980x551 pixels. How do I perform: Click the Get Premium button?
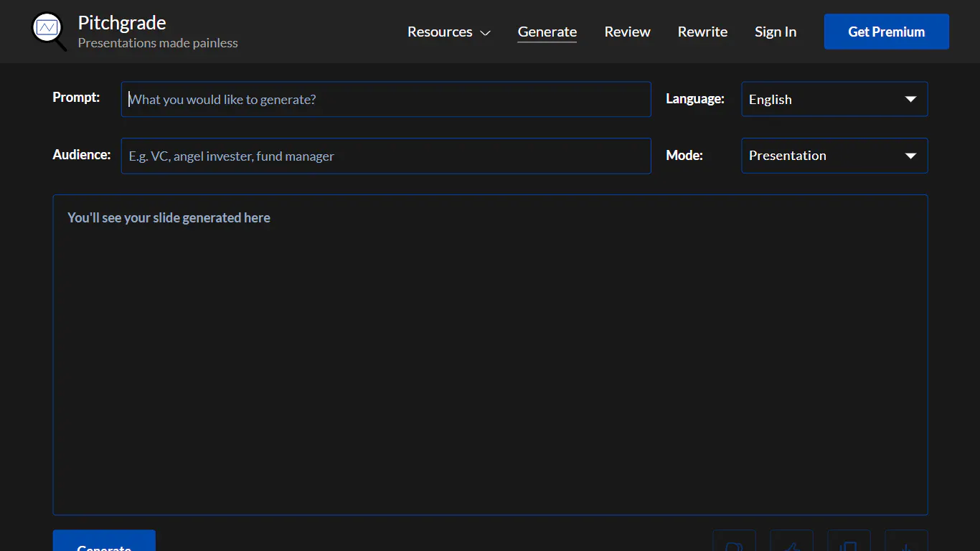pos(886,32)
